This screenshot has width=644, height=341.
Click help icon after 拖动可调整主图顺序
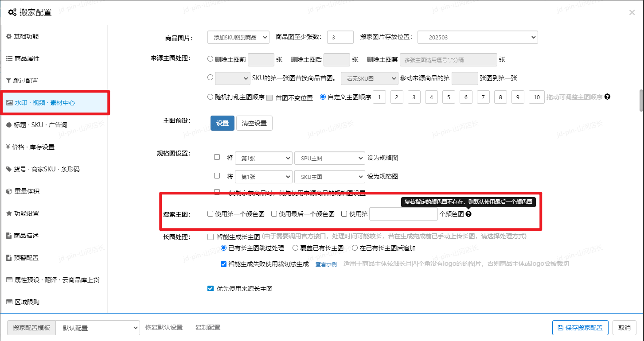coord(607,97)
